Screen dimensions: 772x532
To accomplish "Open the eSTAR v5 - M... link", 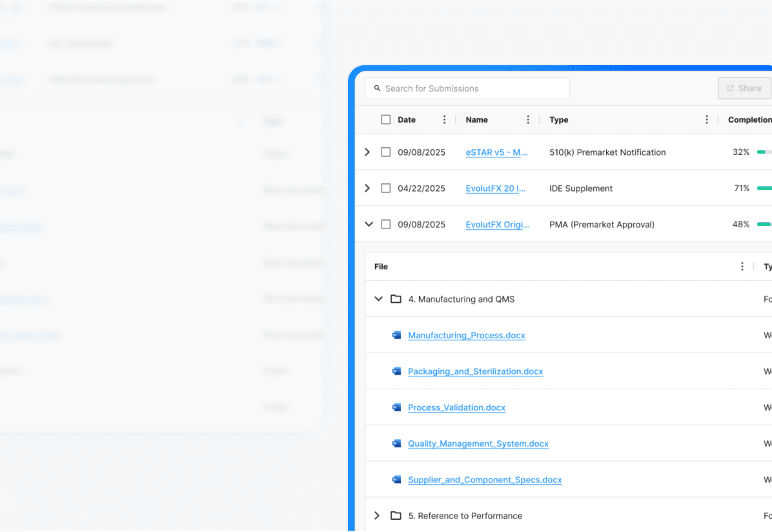I will point(496,152).
